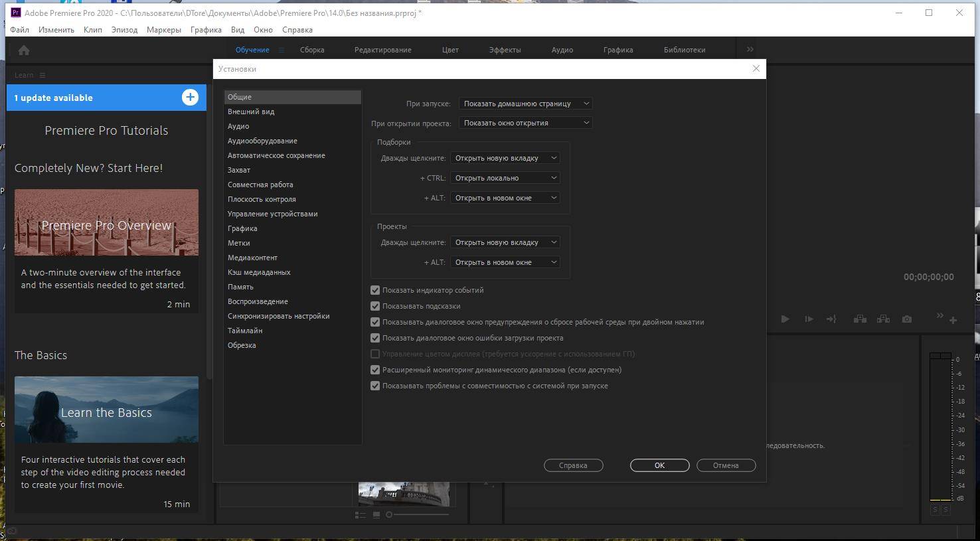Click the Extract icon in program monitor
The height and width of the screenshot is (541, 980).
(x=883, y=319)
